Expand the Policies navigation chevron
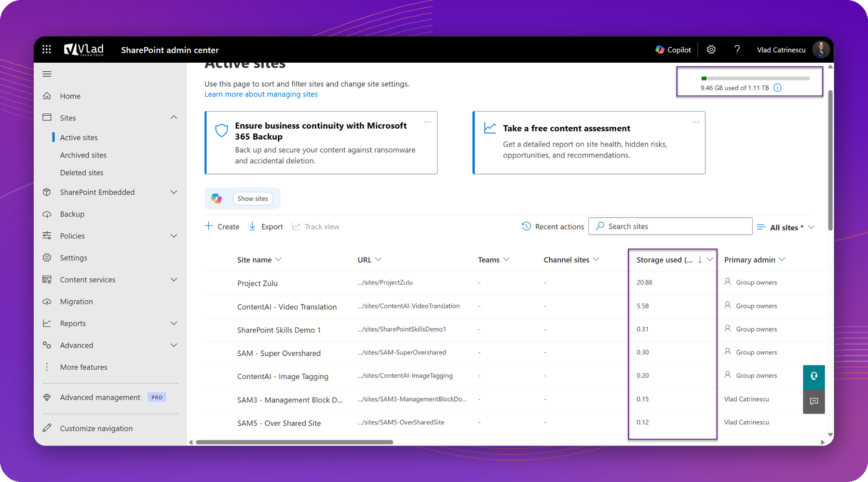This screenshot has width=868, height=482. point(174,236)
